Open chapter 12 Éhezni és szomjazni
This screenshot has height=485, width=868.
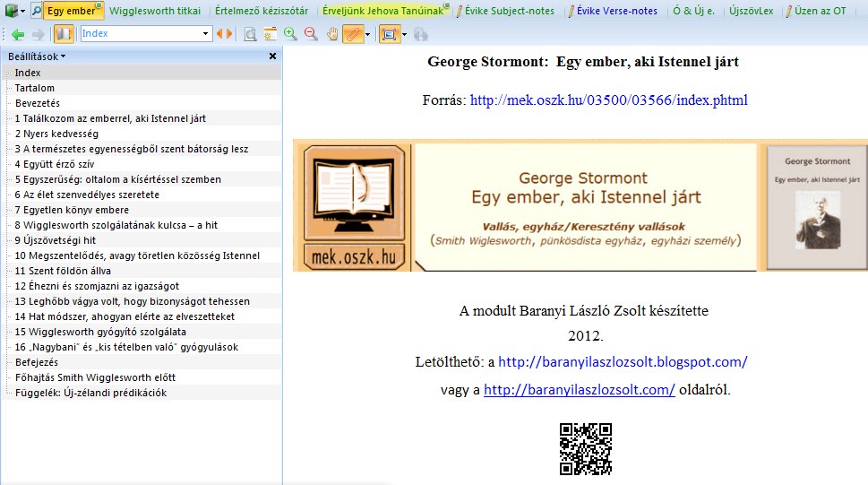tap(97, 286)
